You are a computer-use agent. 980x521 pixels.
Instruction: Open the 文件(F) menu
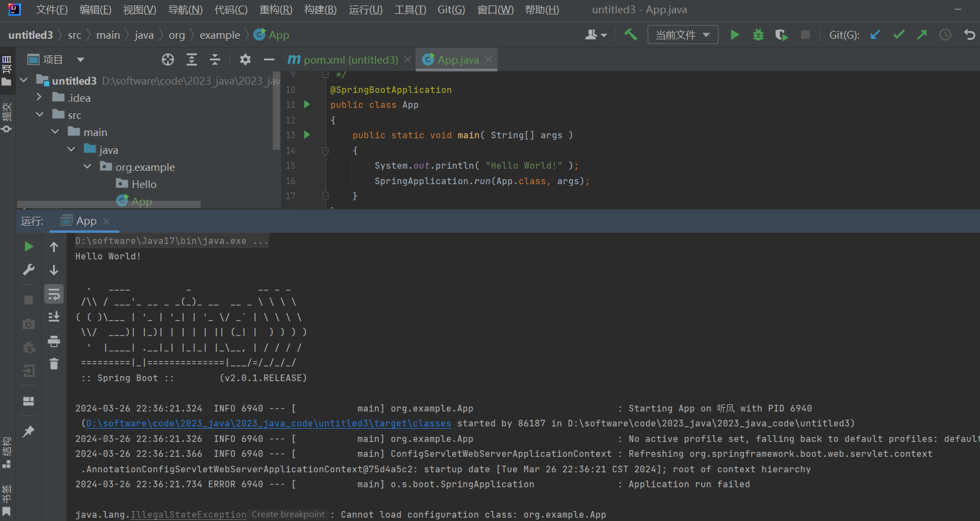click(51, 10)
